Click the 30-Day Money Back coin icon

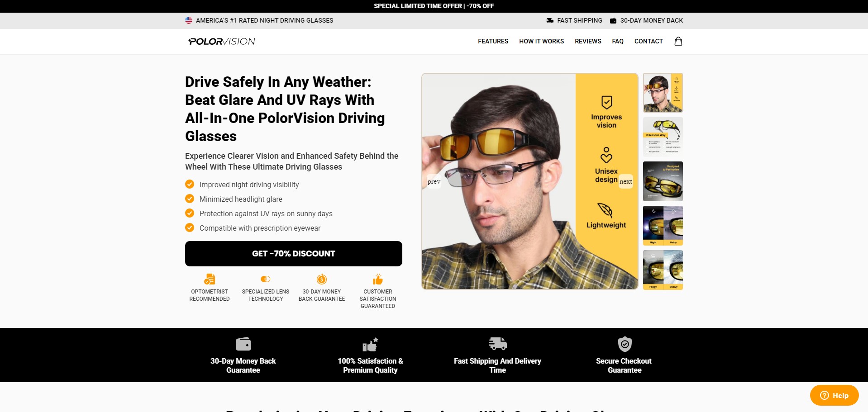point(322,279)
